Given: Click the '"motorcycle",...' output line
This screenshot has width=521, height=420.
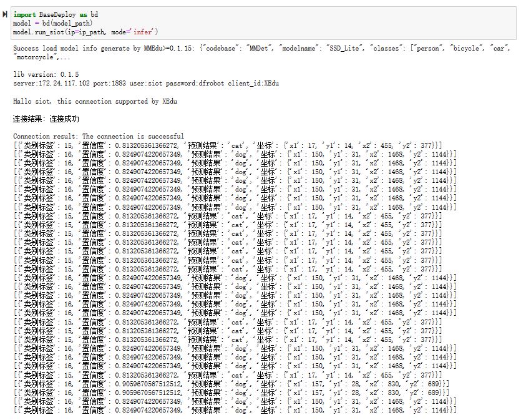Looking at the screenshot, I should pyautogui.click(x=42, y=57).
